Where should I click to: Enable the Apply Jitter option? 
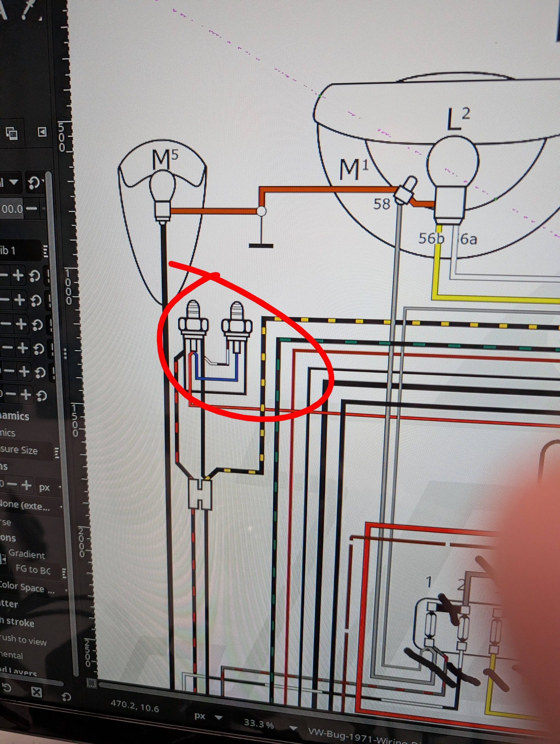(x=9, y=603)
